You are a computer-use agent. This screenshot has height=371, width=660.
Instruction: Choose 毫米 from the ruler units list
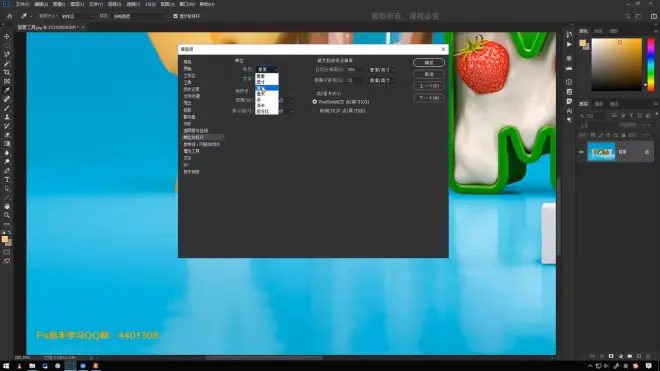(x=266, y=93)
